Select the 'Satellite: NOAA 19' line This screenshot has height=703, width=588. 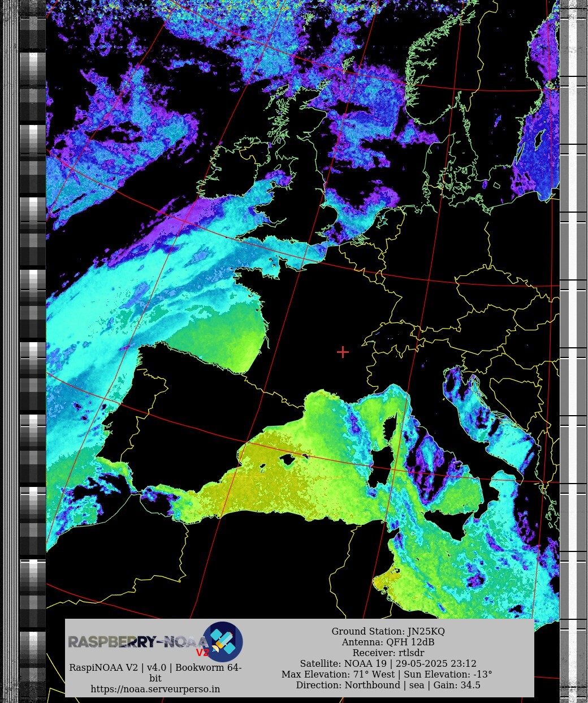388,663
